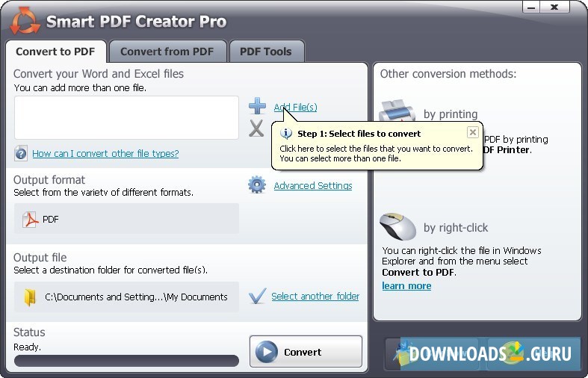Click the blue checkmark folder icon
This screenshot has width=588, height=378.
point(257,296)
